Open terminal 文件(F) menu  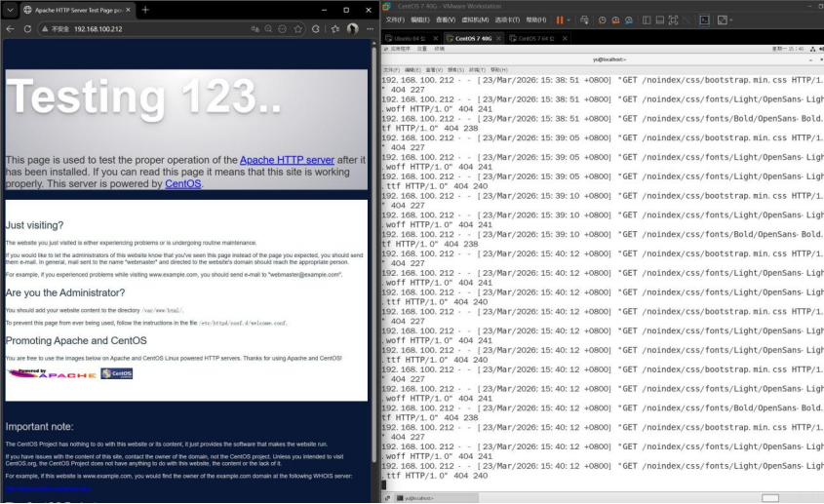tap(391, 70)
